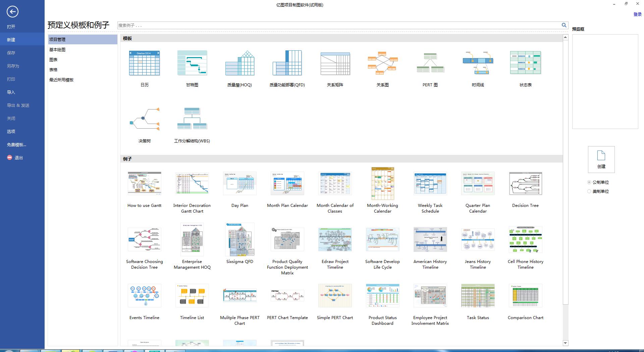This screenshot has width=644, height=352.
Task: Choose the 工作分解结构(WBS) template icon
Action: 192,119
